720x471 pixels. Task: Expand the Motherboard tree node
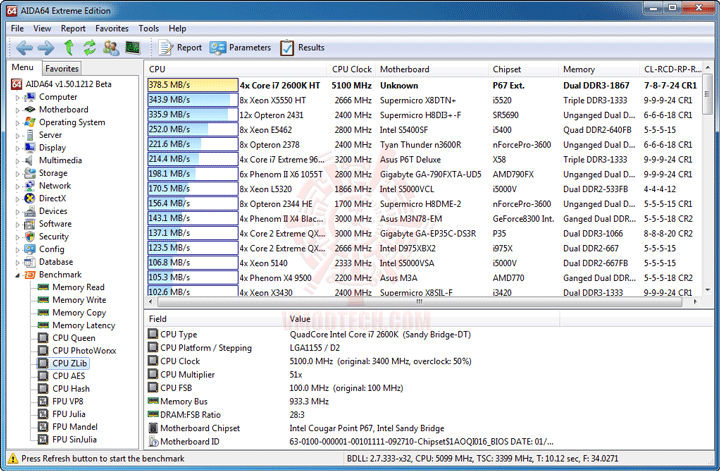[16, 110]
